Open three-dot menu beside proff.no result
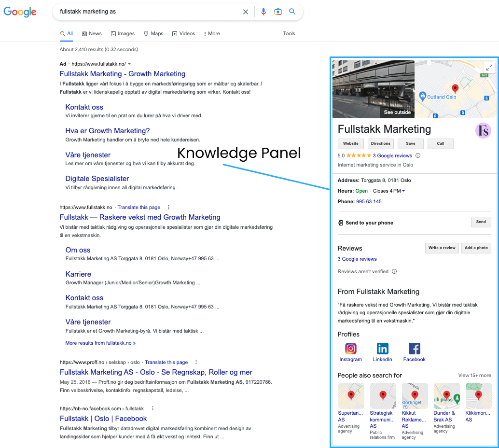Screen dimensions: 499x448 coord(196,362)
